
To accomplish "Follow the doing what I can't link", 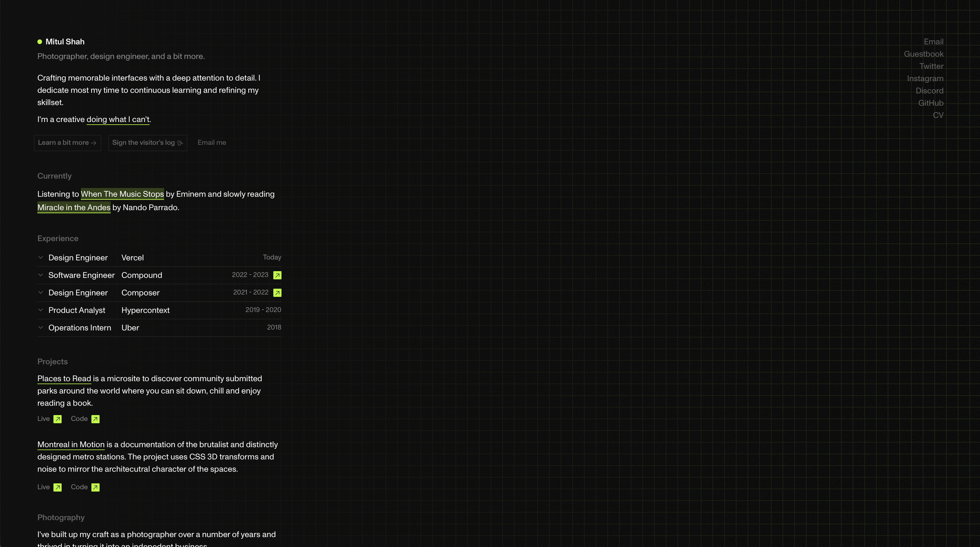I will (x=118, y=119).
